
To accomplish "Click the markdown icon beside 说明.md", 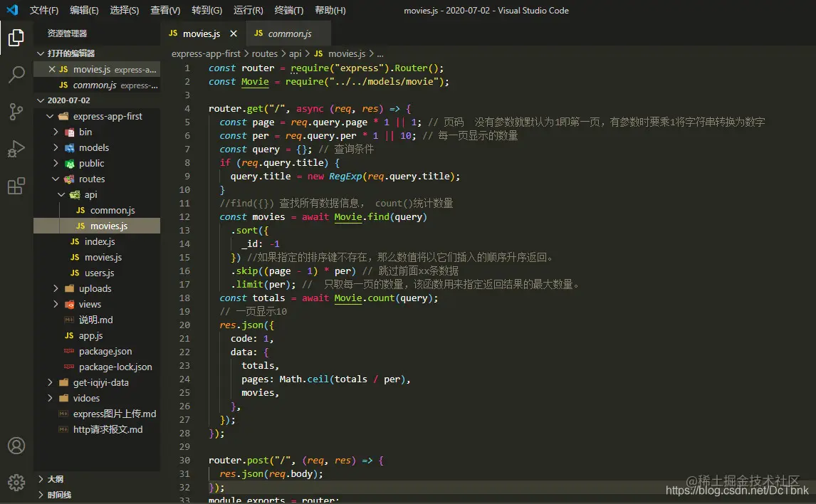I will point(69,320).
